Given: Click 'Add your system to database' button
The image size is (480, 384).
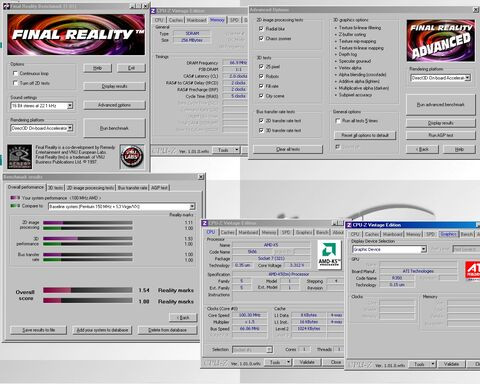Looking at the screenshot, I should [x=102, y=330].
